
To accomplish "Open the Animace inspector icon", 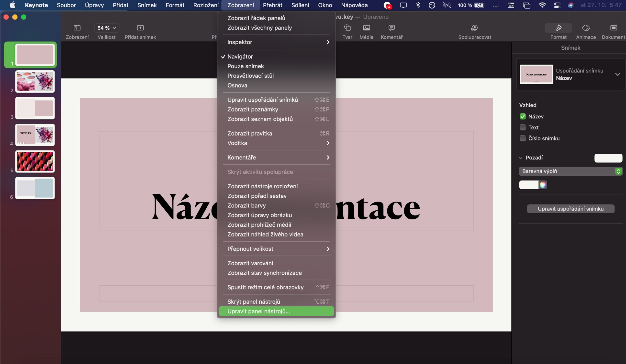I will click(586, 28).
